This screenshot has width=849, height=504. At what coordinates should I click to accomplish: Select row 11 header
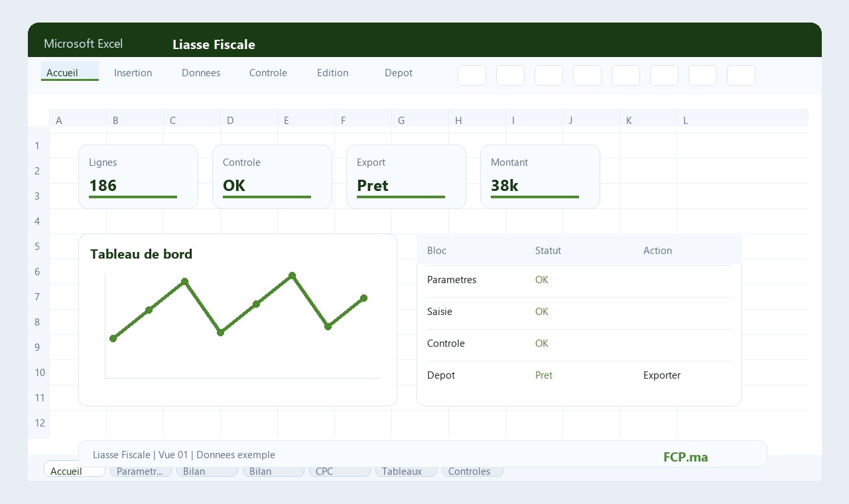(x=38, y=398)
